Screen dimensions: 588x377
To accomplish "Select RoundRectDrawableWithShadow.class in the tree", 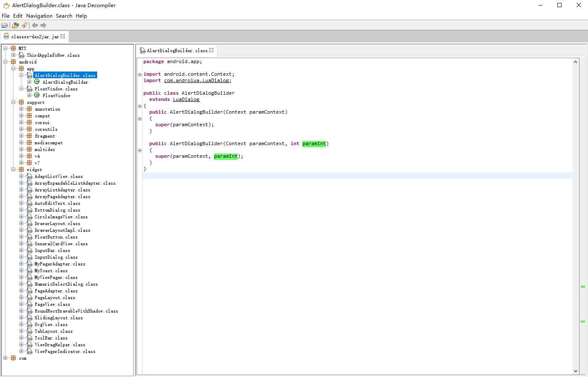I will [76, 311].
